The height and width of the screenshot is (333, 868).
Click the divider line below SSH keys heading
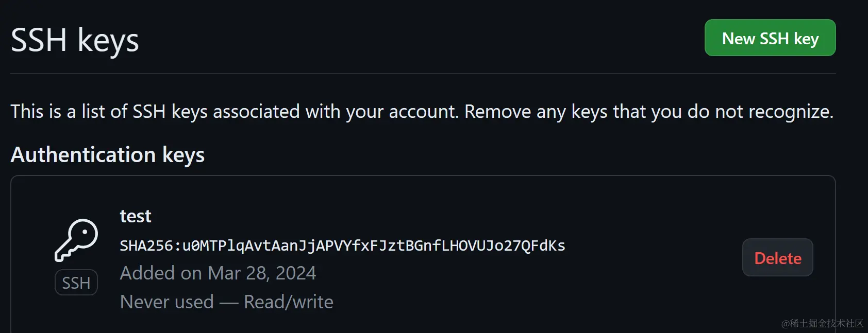423,74
